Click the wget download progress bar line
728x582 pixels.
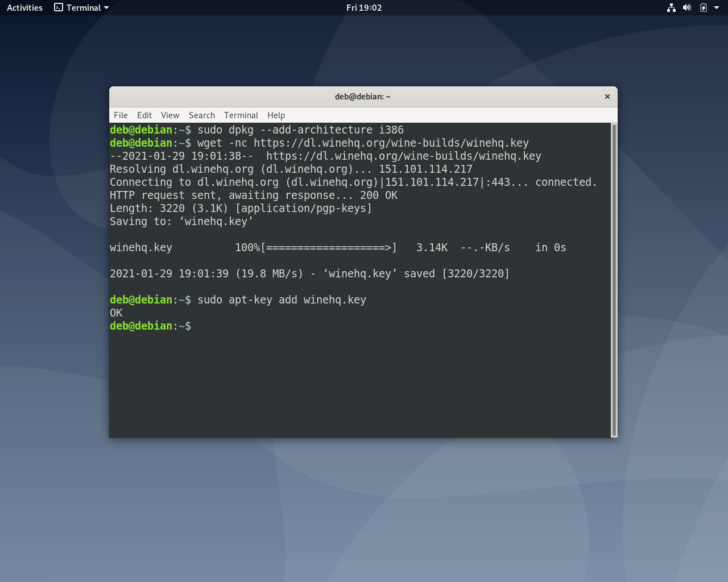point(338,247)
